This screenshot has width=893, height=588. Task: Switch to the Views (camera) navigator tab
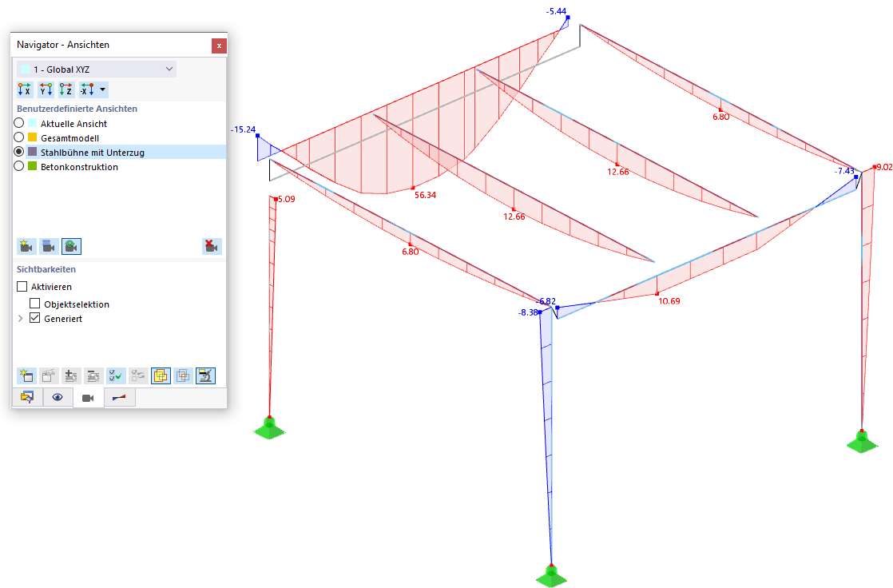(89, 398)
